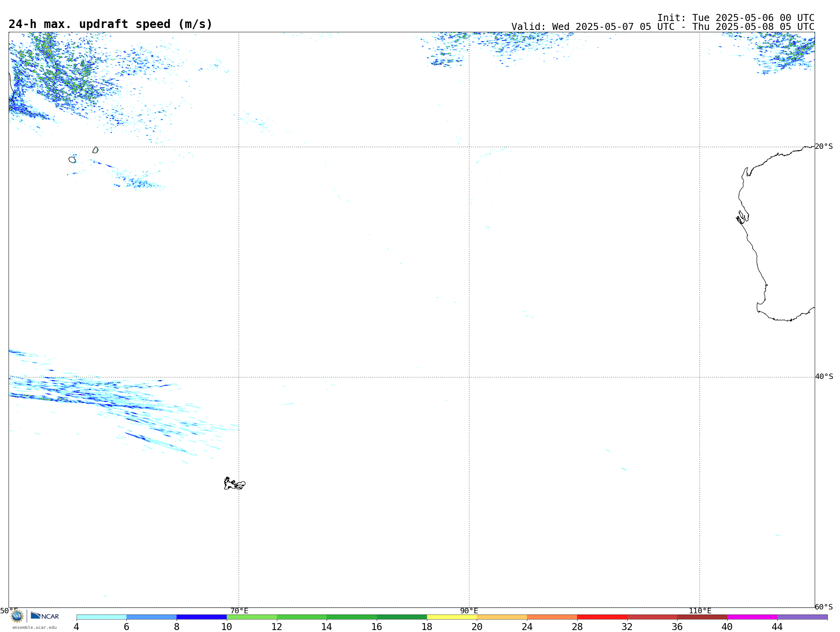The image size is (840, 632).
Task: Click the Réunion island outline
Action: pyautogui.click(x=72, y=160)
